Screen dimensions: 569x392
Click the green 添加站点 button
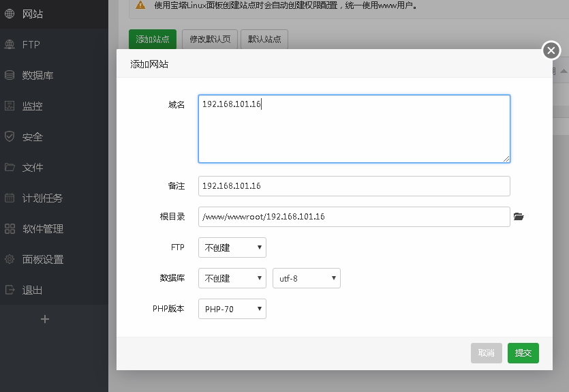tap(153, 39)
